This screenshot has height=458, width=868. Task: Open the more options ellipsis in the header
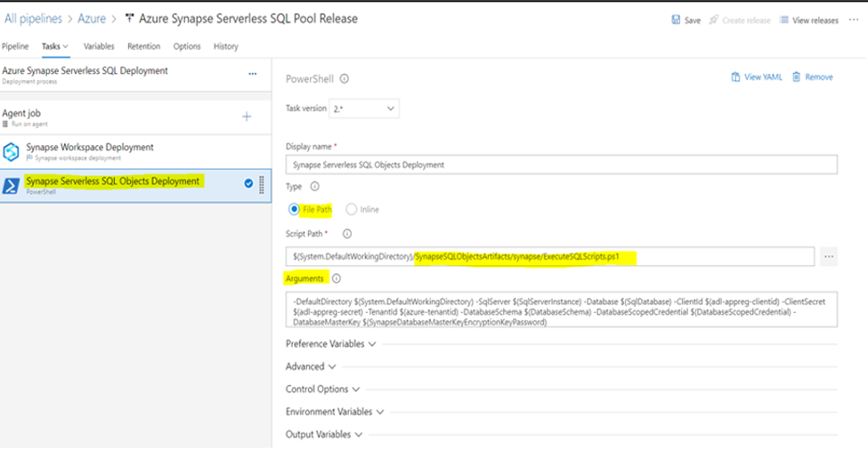click(854, 20)
